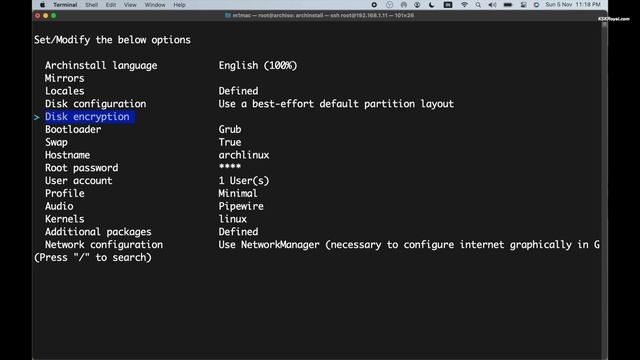Select the Bootloader option
This screenshot has width=640, height=360.
[73, 129]
